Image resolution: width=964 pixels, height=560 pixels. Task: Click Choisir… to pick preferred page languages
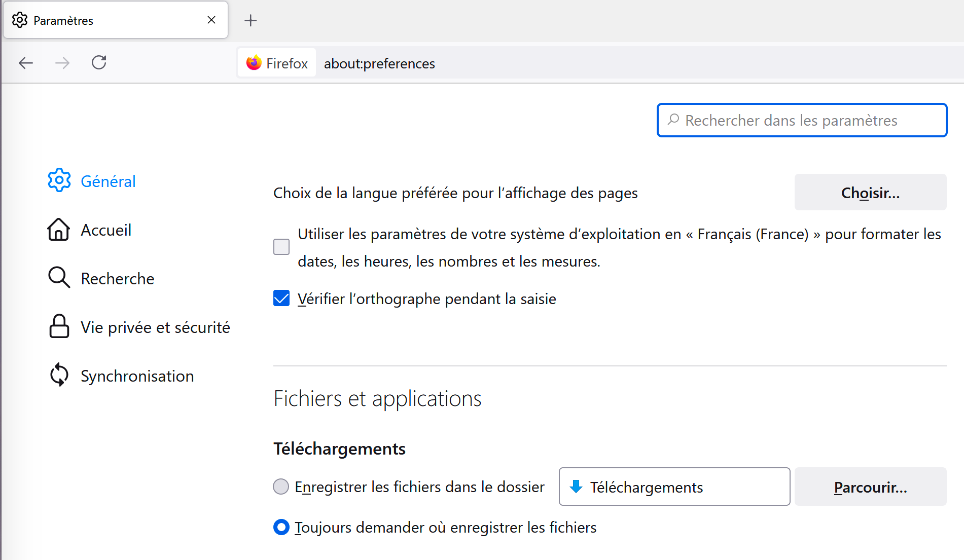pyautogui.click(x=870, y=192)
